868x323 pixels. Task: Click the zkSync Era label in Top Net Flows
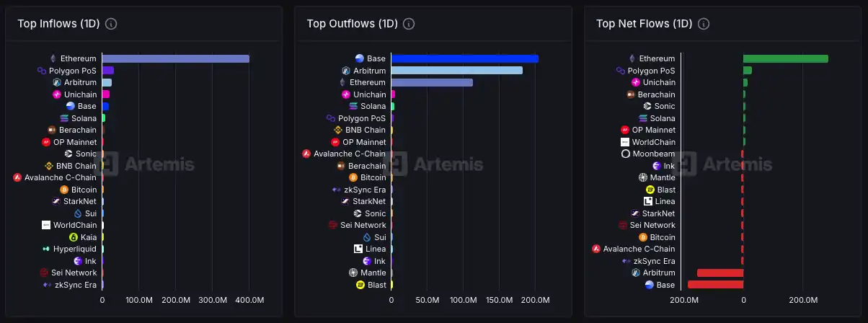(655, 261)
